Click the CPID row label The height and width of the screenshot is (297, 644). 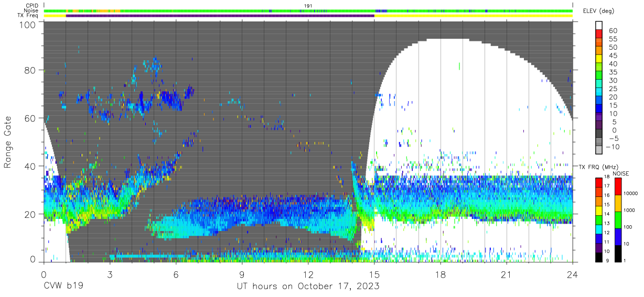pos(31,6)
